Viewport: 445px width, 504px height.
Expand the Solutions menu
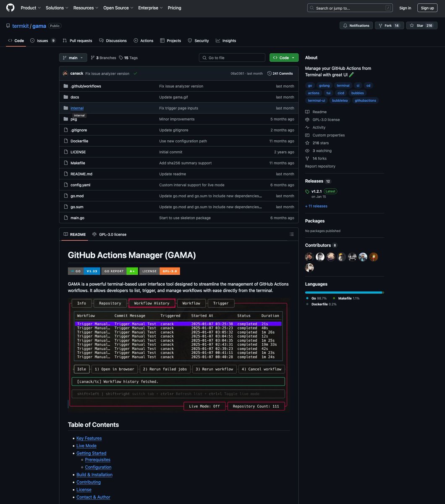[x=57, y=8]
